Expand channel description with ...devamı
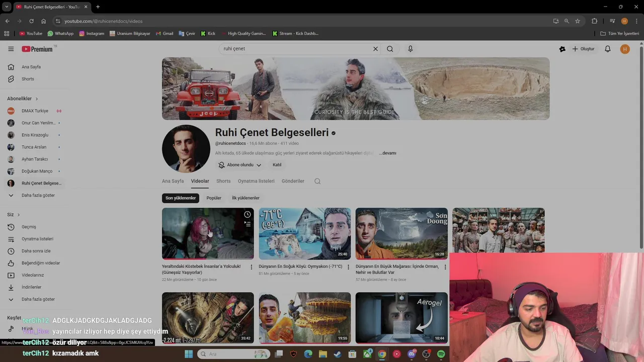Image resolution: width=644 pixels, height=362 pixels. click(x=388, y=153)
